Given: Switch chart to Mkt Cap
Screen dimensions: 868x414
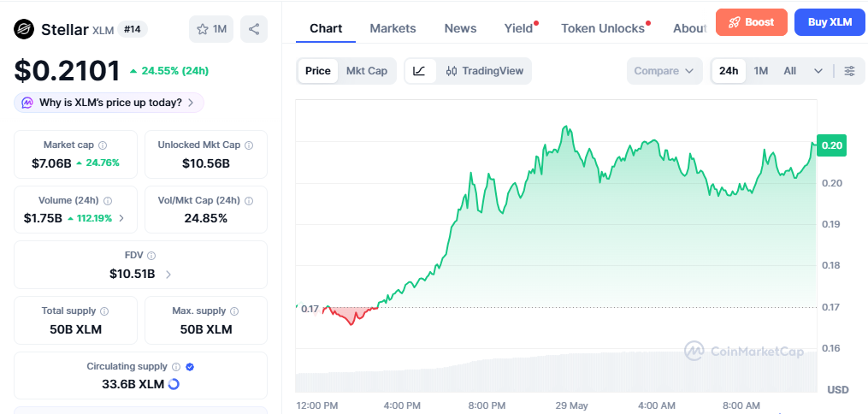Looking at the screenshot, I should coord(367,71).
